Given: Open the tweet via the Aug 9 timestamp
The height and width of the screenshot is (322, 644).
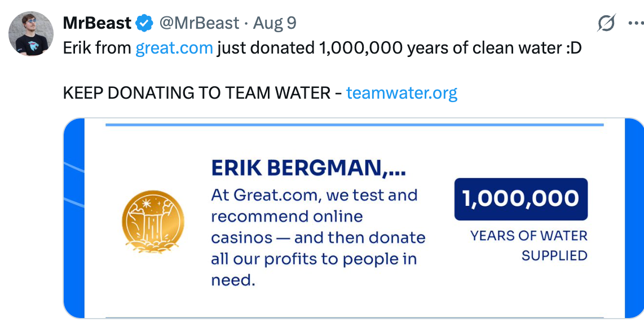Looking at the screenshot, I should (275, 23).
